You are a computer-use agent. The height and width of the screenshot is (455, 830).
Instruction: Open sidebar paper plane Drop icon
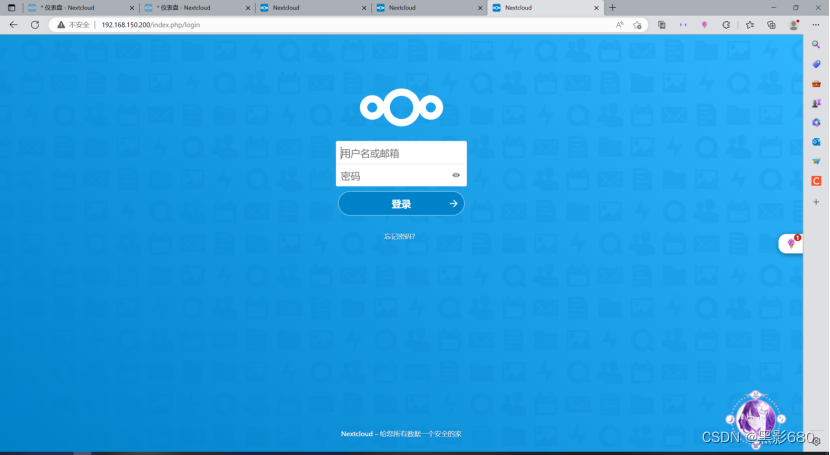816,161
